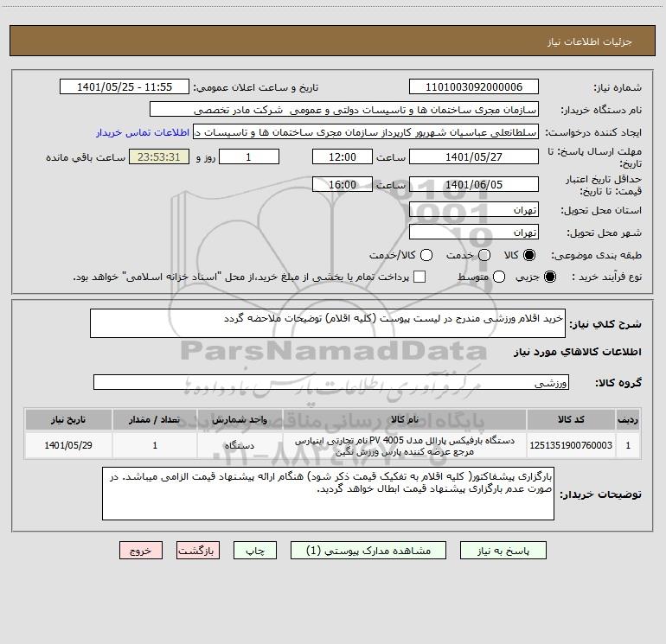
Task: Click the PV 4005 parallel bars product name
Action: click(405, 446)
